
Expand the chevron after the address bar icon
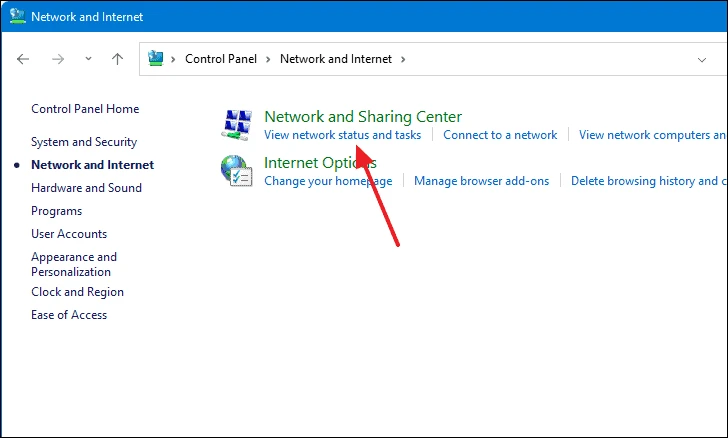pyautogui.click(x=173, y=59)
